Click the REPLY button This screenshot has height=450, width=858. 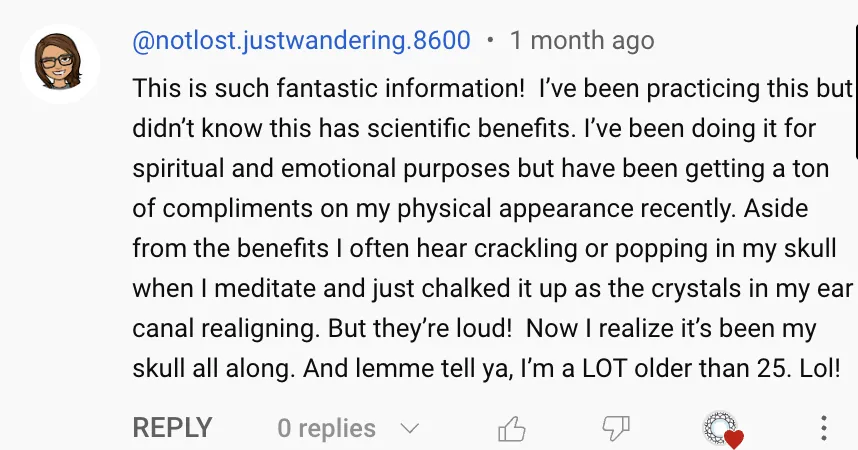coord(172,428)
